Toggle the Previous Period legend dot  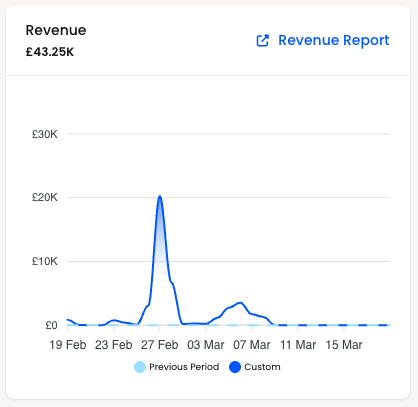point(140,367)
